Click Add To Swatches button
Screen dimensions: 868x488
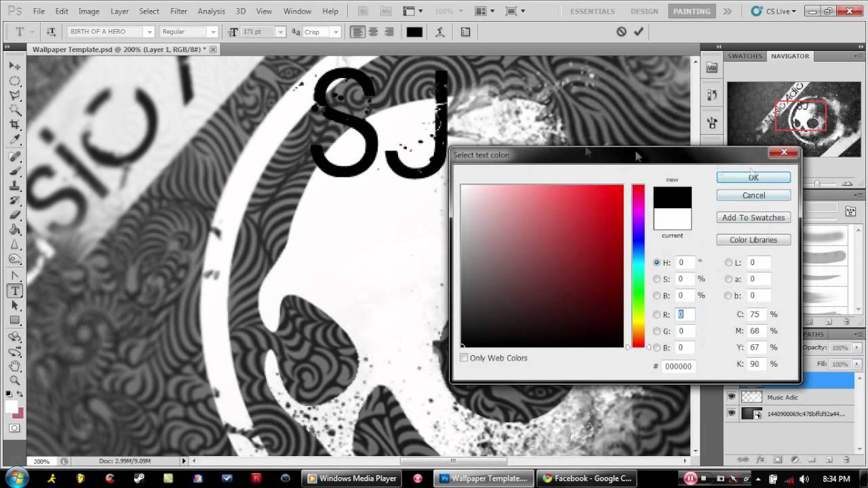(753, 218)
